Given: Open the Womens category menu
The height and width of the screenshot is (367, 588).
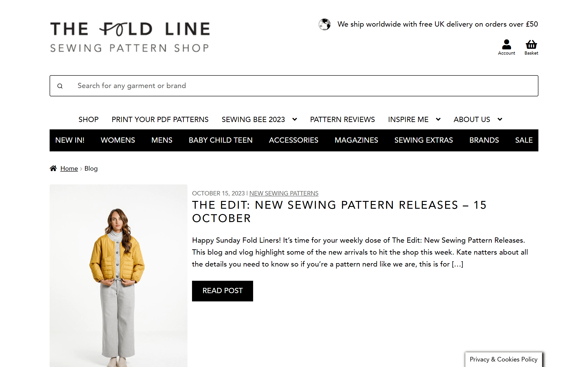Looking at the screenshot, I should 118,140.
